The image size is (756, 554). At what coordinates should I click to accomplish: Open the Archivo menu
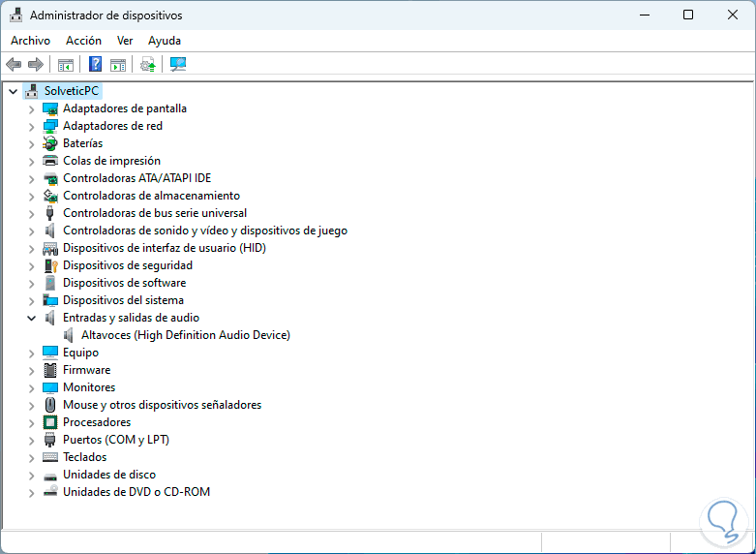pyautogui.click(x=30, y=41)
